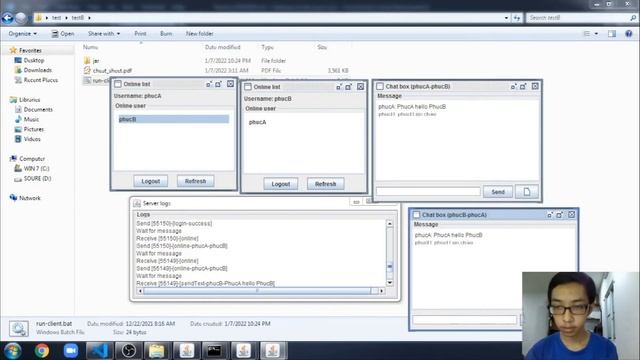Select Recent Places in navigation pane
Screen dimensions: 640x360
click(40, 80)
